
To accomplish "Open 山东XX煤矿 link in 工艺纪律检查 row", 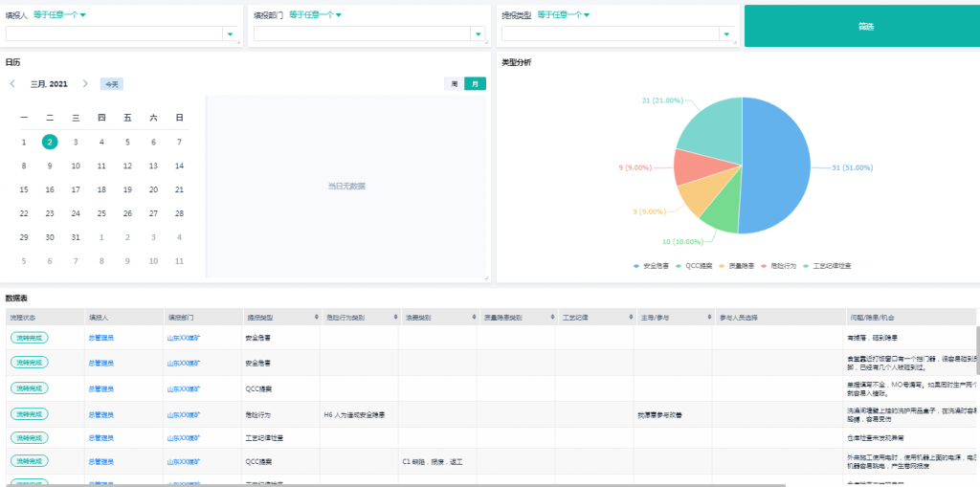I will tap(184, 437).
